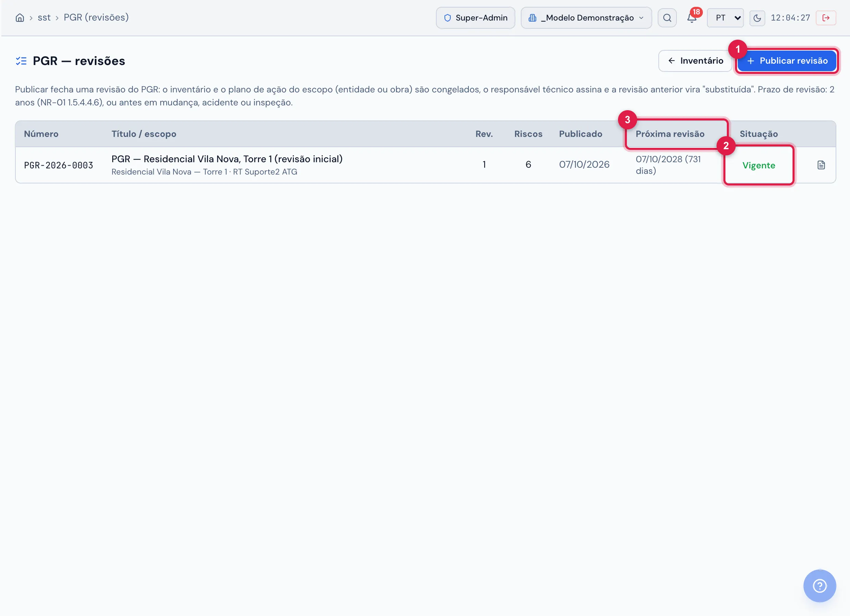
Task: Open document icon for PGR-2026-0003 row
Action: point(821,165)
